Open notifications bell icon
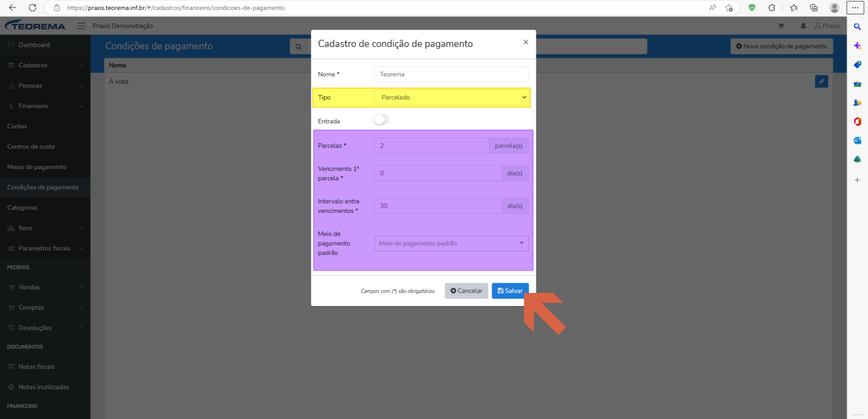Screen dimensions: 868x419 click(x=803, y=26)
